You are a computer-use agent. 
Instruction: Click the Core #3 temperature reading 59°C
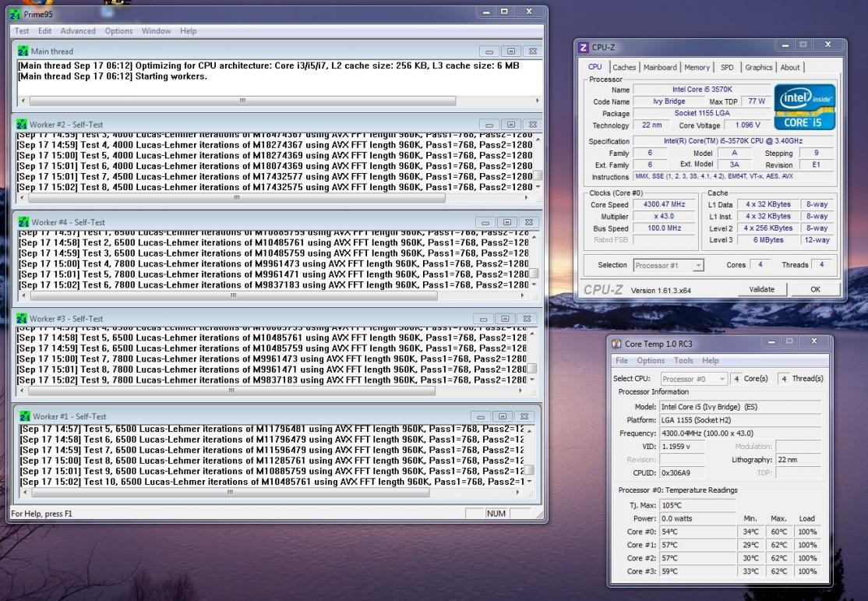[x=697, y=571]
